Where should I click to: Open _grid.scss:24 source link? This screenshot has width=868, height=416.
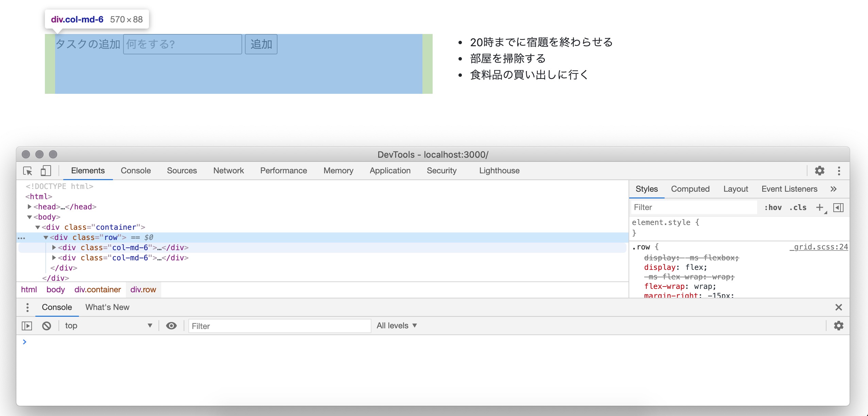pyautogui.click(x=819, y=247)
